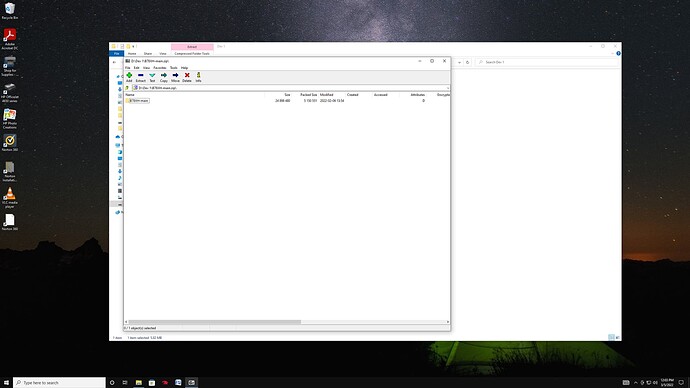This screenshot has height=388, width=690.
Task: Click the Explorer search box
Action: [547, 62]
